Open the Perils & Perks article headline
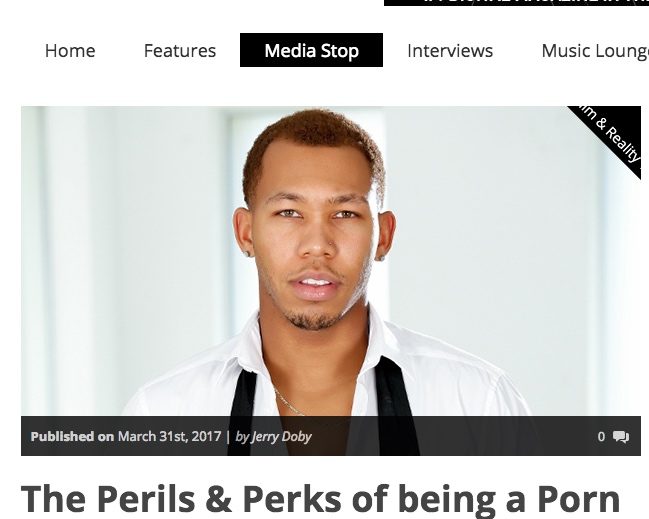The height and width of the screenshot is (519, 649). tap(320, 500)
